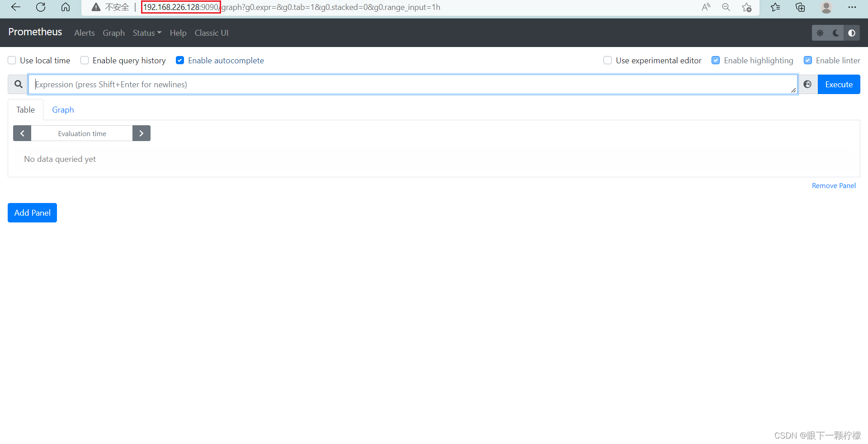The image size is (868, 444).
Task: Expand the Status dropdown menu
Action: tap(147, 33)
